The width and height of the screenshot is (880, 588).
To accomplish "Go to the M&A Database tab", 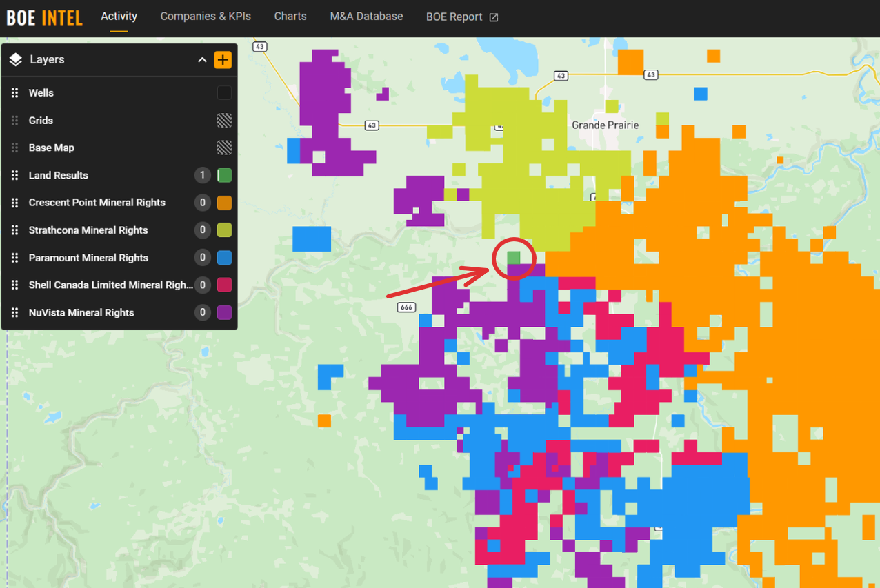I will pos(366,16).
